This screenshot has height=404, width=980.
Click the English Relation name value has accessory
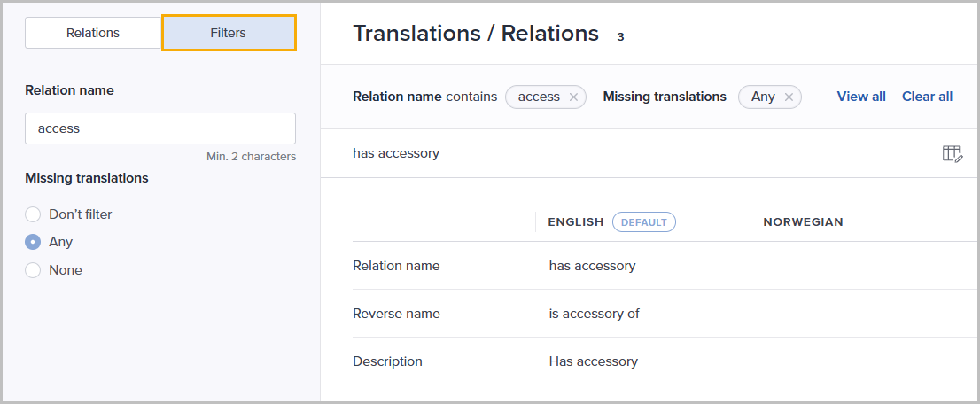592,266
